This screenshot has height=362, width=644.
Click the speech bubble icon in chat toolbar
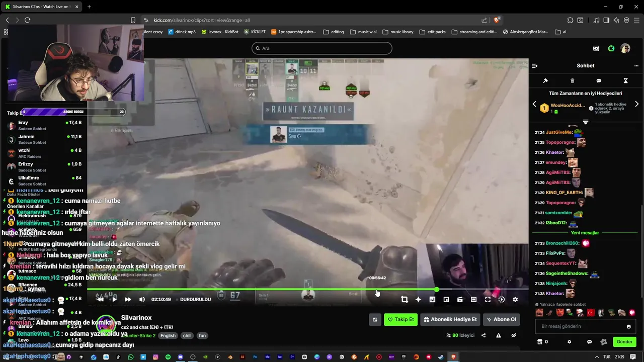click(599, 80)
